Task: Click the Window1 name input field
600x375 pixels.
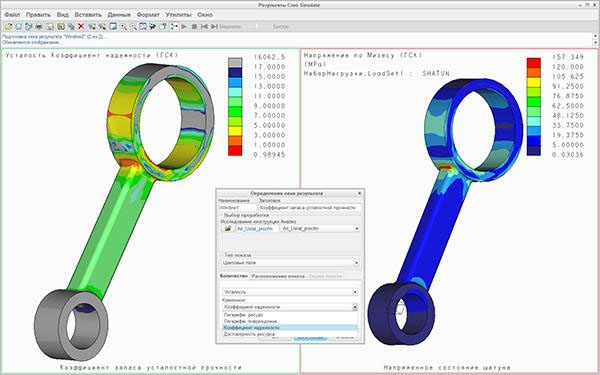Action: pyautogui.click(x=237, y=207)
